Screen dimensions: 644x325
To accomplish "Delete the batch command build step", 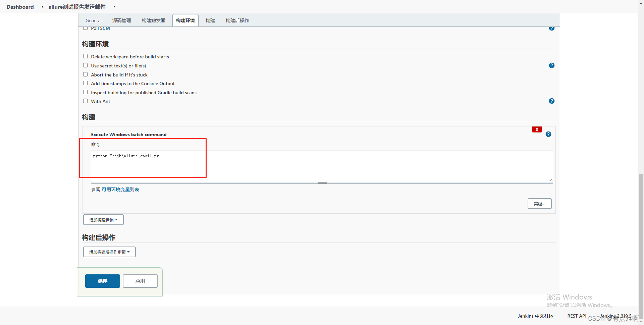I will point(537,129).
